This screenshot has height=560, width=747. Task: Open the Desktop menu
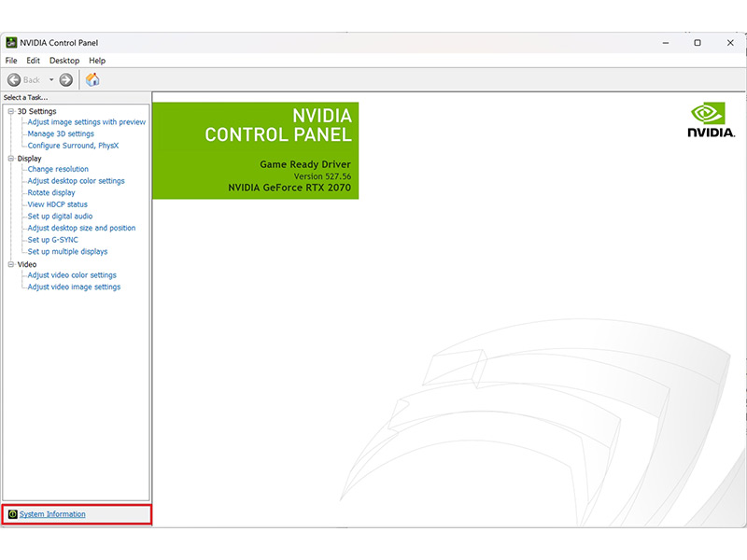click(64, 61)
